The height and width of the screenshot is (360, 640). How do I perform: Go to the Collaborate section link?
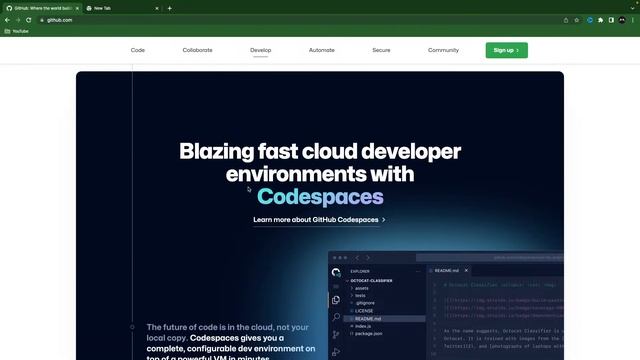click(198, 50)
